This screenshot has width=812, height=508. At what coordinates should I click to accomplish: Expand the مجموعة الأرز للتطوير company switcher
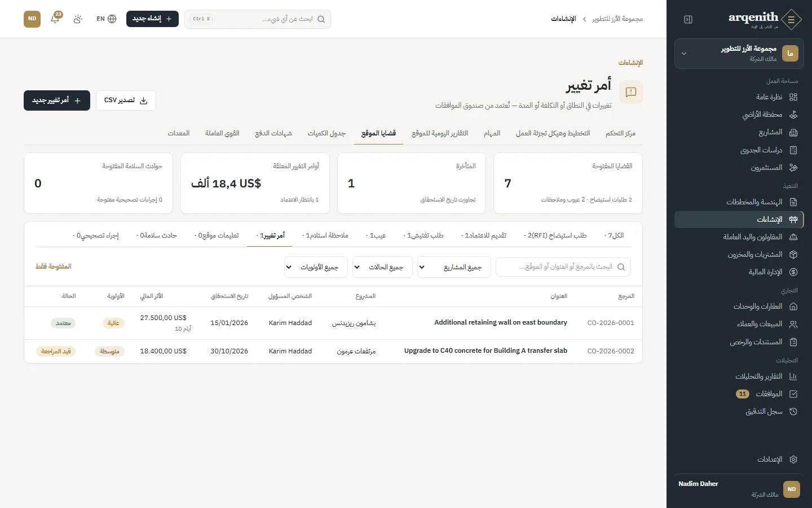[x=739, y=54]
